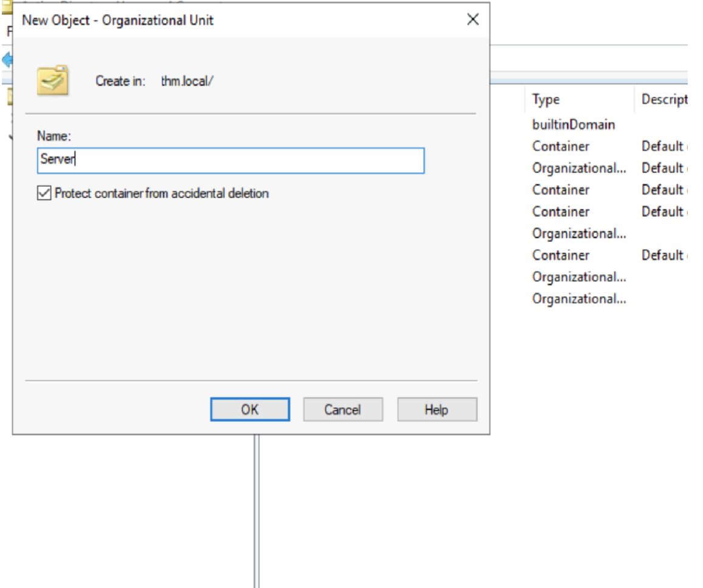
Task: Click the Name: label
Action: [x=54, y=136]
